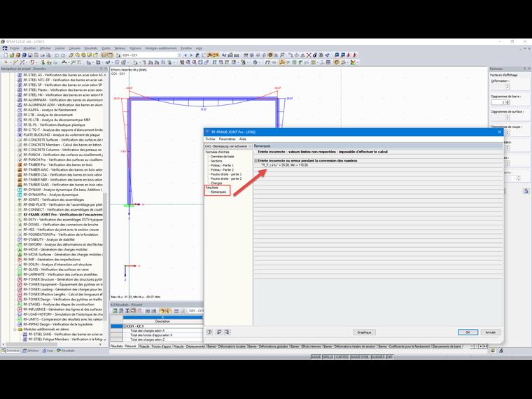The width and height of the screenshot is (532, 399).
Task: Open CO1 - CC1 load case combo box
Action: point(151,55)
